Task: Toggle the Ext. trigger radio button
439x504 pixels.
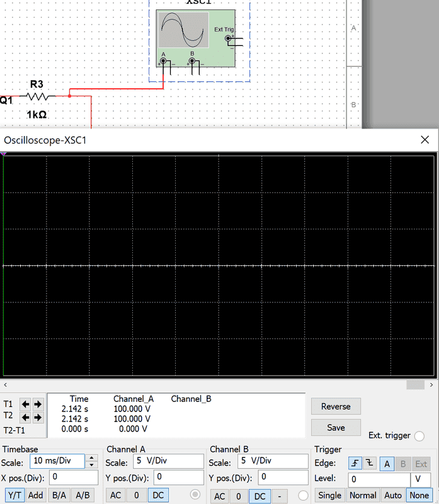Action: point(419,435)
